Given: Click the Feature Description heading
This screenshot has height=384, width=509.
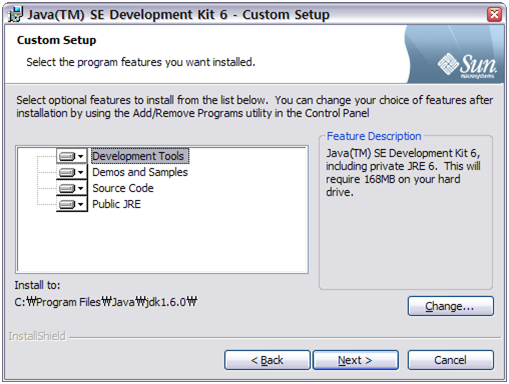Looking at the screenshot, I should point(374,136).
